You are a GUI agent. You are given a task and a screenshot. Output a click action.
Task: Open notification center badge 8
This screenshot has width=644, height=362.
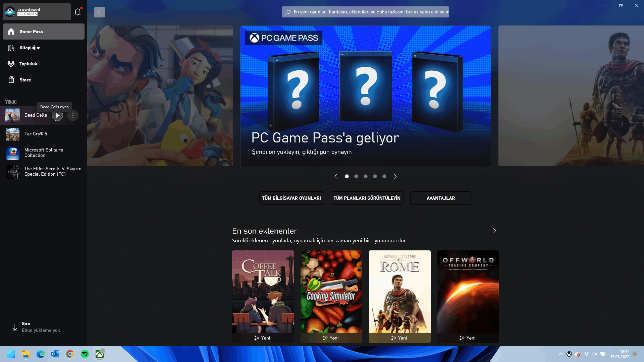pyautogui.click(x=635, y=354)
